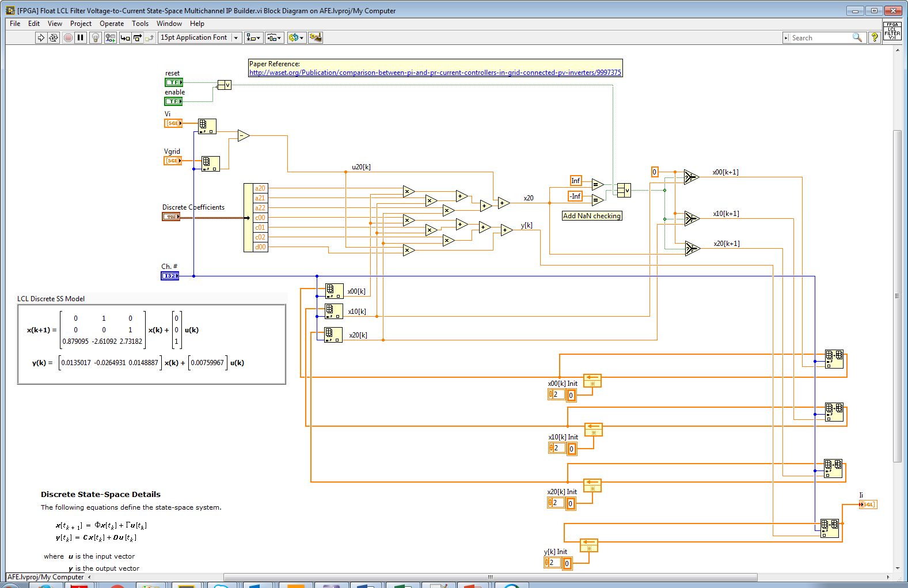Open the View menu
The height and width of the screenshot is (588, 908).
click(x=55, y=24)
